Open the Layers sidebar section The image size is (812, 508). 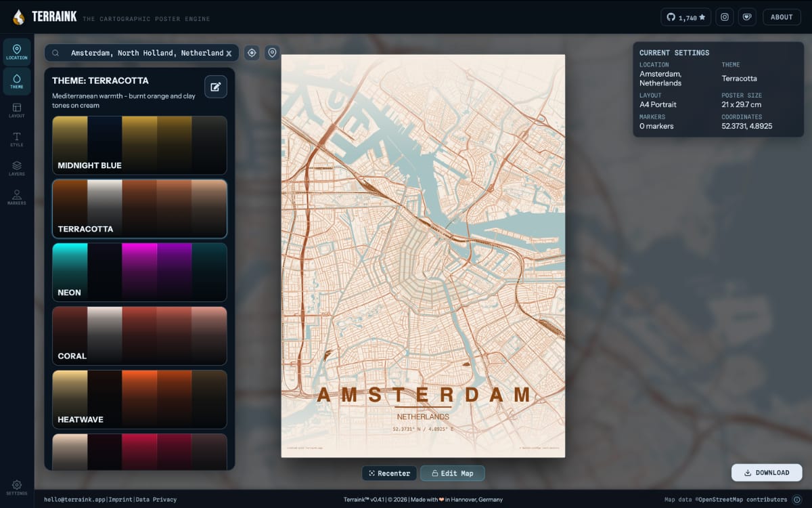click(17, 169)
